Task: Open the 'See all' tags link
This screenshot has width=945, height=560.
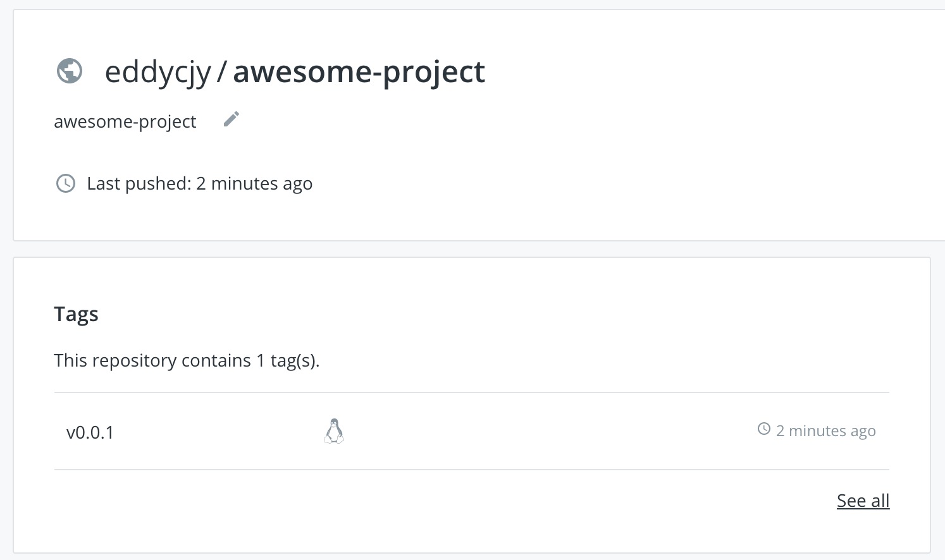Action: 863,501
